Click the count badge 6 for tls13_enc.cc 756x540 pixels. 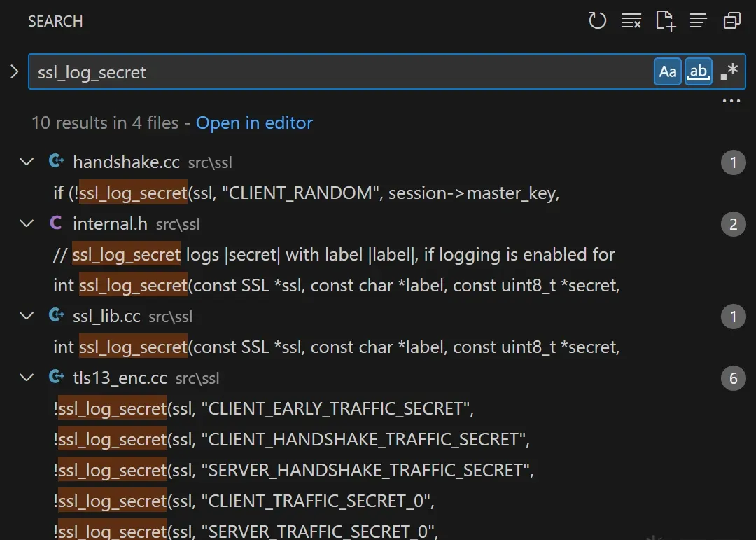[x=734, y=378]
